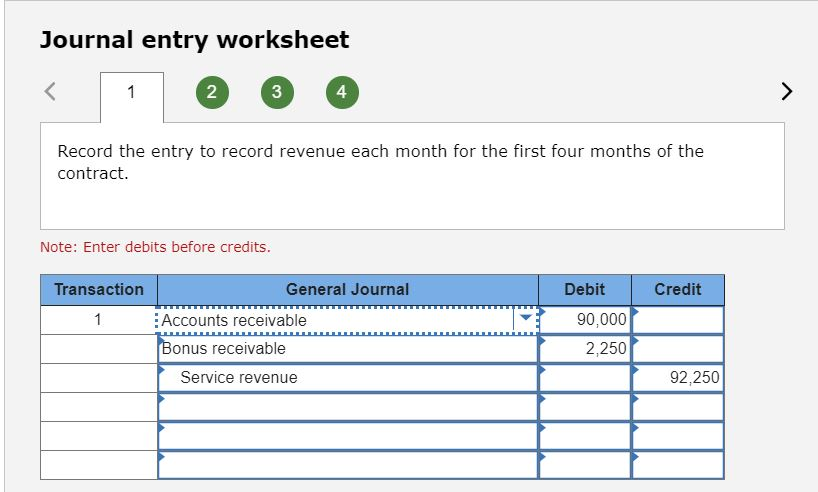Click debit cell showing 90,000

coord(585,319)
